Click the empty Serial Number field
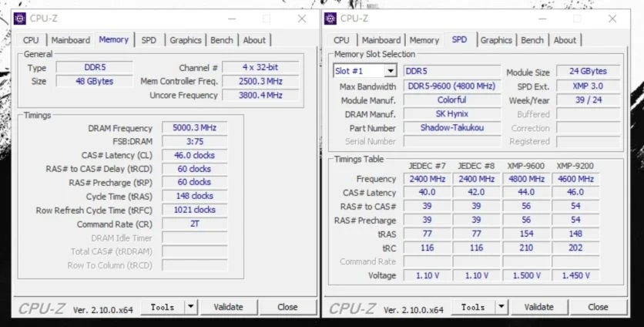644x327 pixels. [451, 141]
